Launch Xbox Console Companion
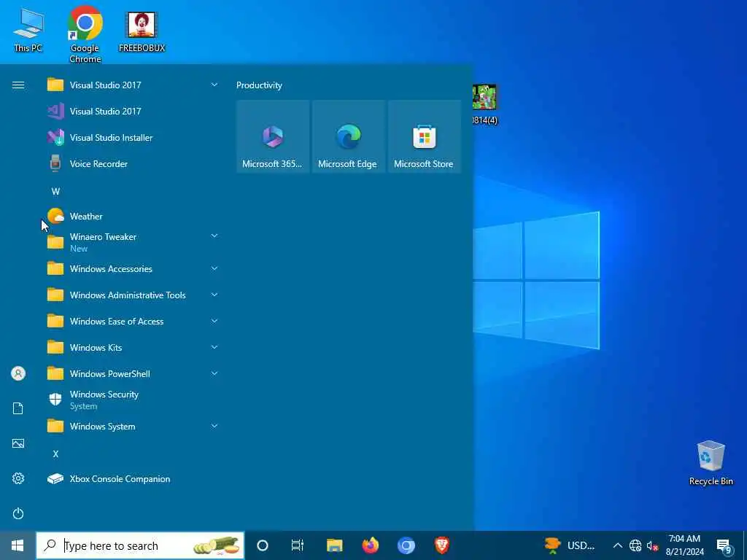Screen dimensions: 747x560 point(132,479)
